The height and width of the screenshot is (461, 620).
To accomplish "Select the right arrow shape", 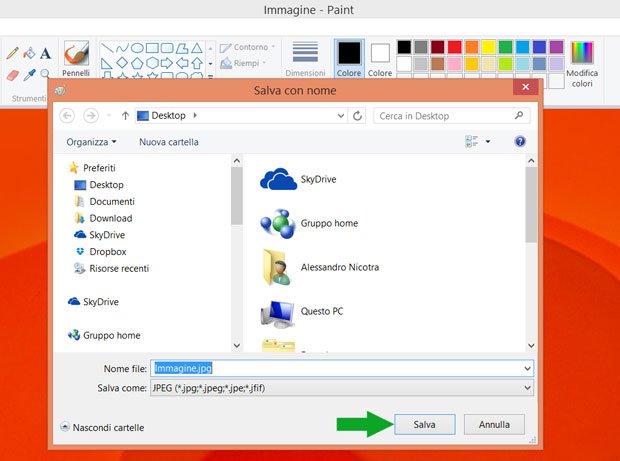I will pyautogui.click(x=166, y=63).
